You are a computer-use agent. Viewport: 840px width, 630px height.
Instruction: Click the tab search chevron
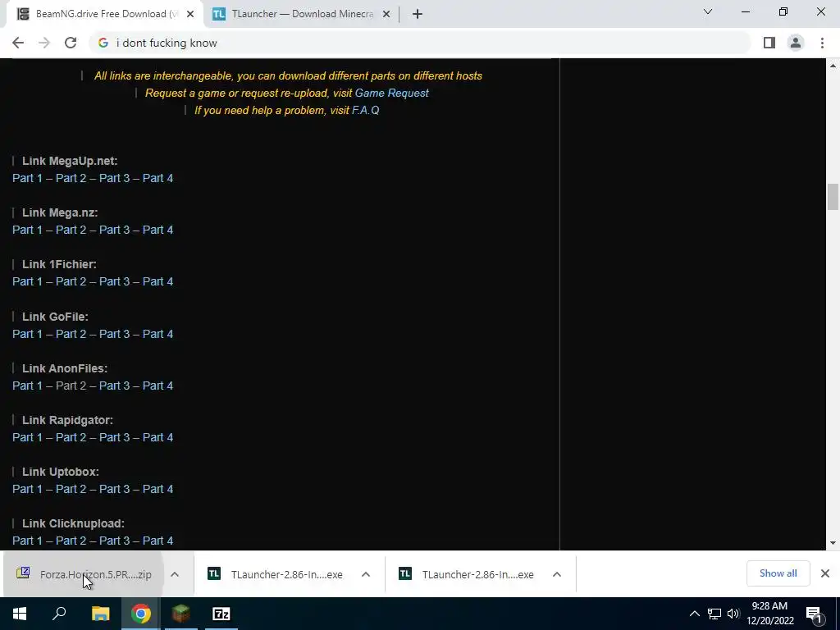708,11
